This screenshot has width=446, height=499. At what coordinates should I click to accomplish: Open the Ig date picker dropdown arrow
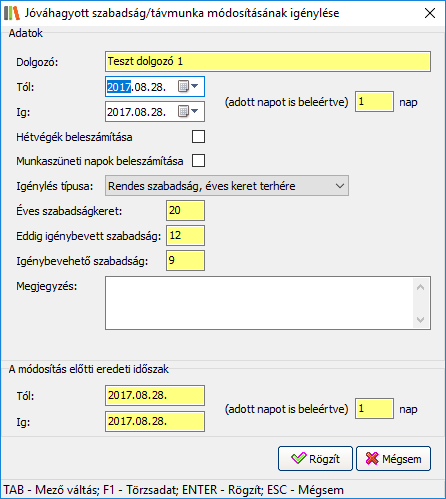195,111
